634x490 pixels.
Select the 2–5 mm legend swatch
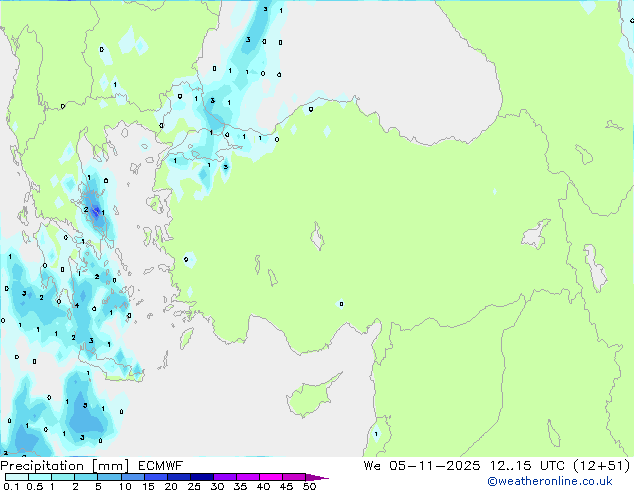pos(86,477)
